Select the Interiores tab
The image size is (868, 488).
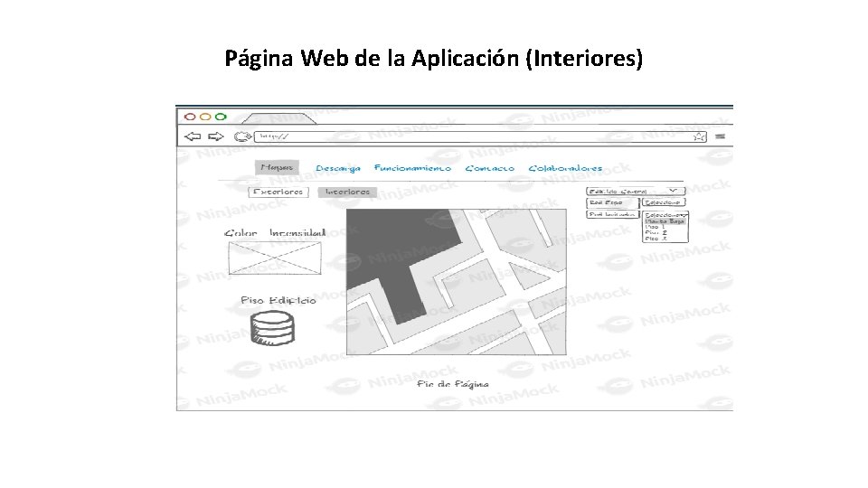click(347, 192)
